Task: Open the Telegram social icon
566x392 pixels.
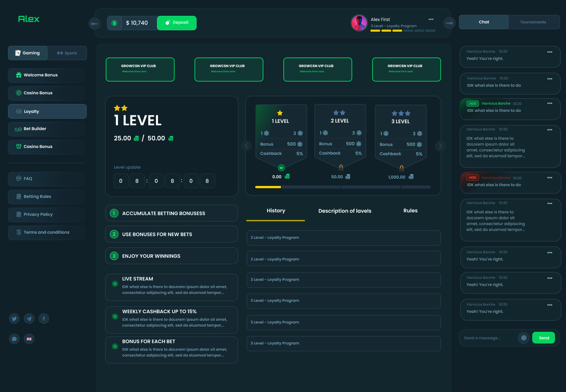Action: coord(29,319)
